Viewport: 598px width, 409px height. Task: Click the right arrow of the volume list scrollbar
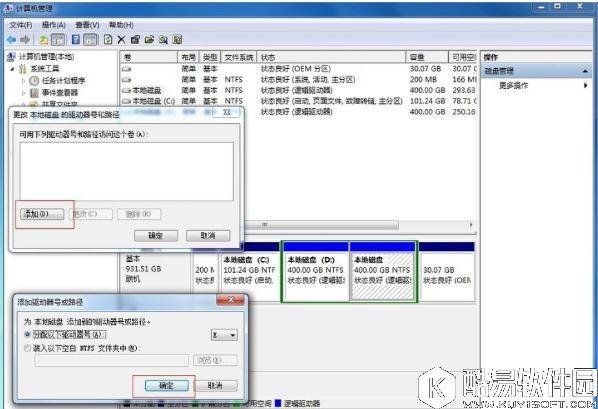click(x=471, y=225)
